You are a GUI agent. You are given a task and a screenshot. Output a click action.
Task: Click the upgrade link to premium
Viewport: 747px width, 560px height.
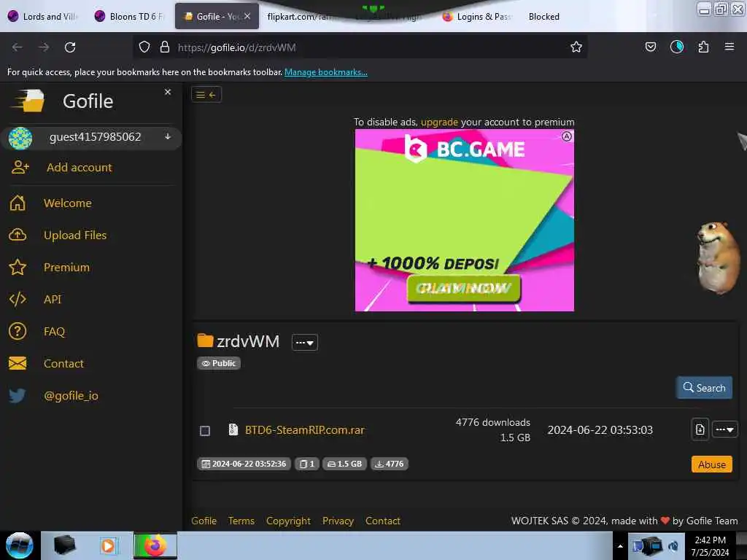click(x=439, y=122)
